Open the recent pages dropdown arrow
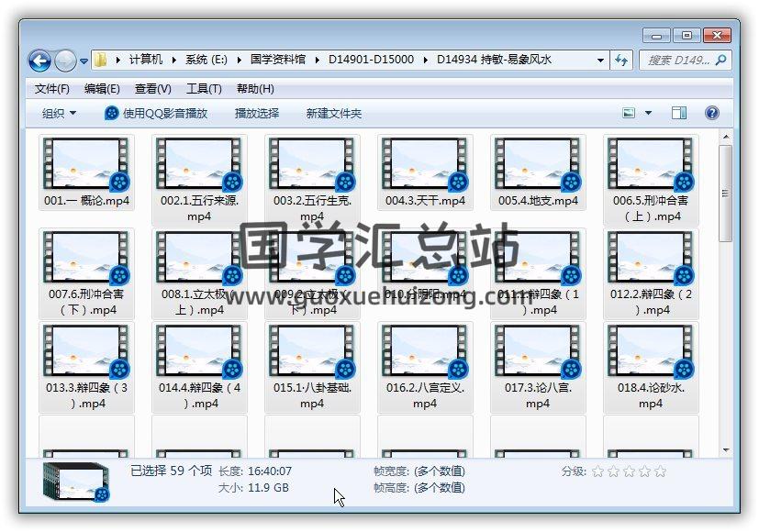 [x=84, y=61]
